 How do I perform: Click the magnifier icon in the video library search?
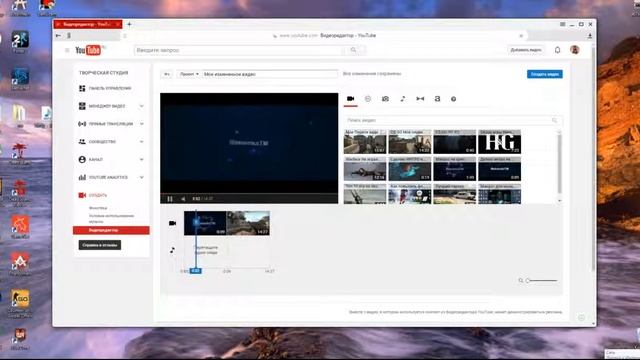click(x=554, y=120)
